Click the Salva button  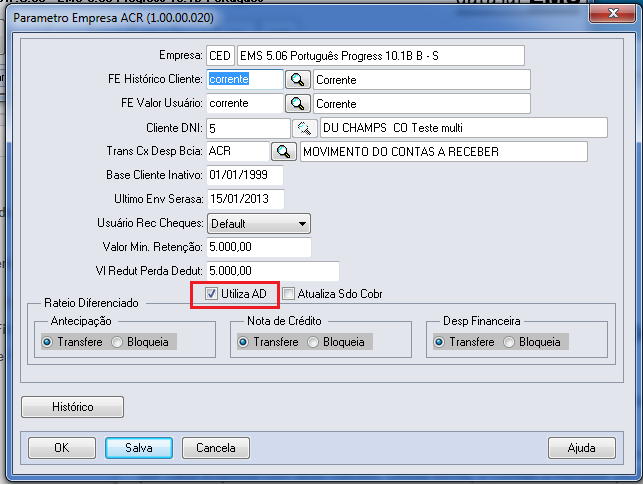pos(139,448)
